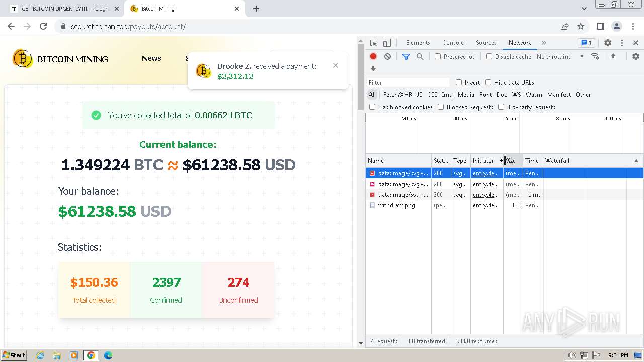
Task: Sort by the Time column header
Action: (x=533, y=161)
